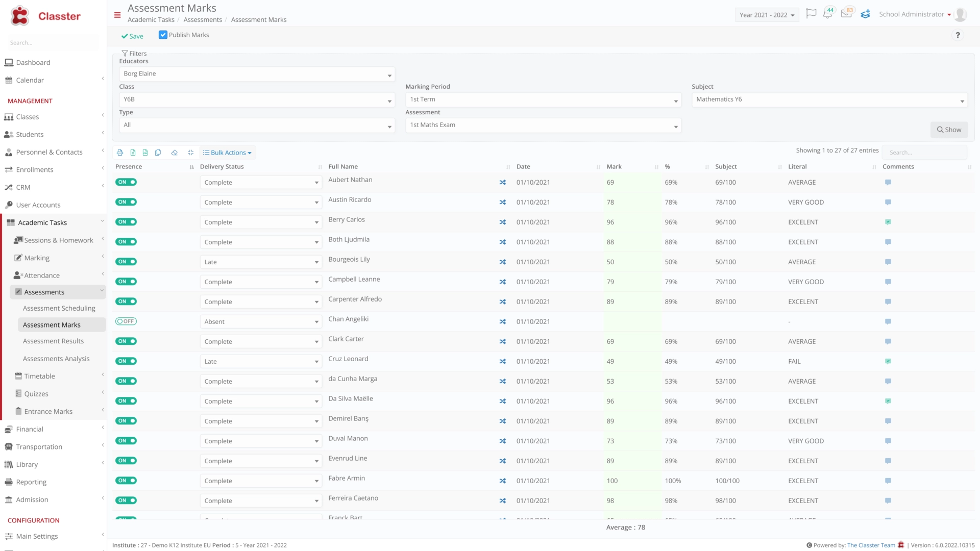Image resolution: width=980 pixels, height=551 pixels.
Task: Open comment icon for Aubert Nathan
Action: tap(888, 183)
